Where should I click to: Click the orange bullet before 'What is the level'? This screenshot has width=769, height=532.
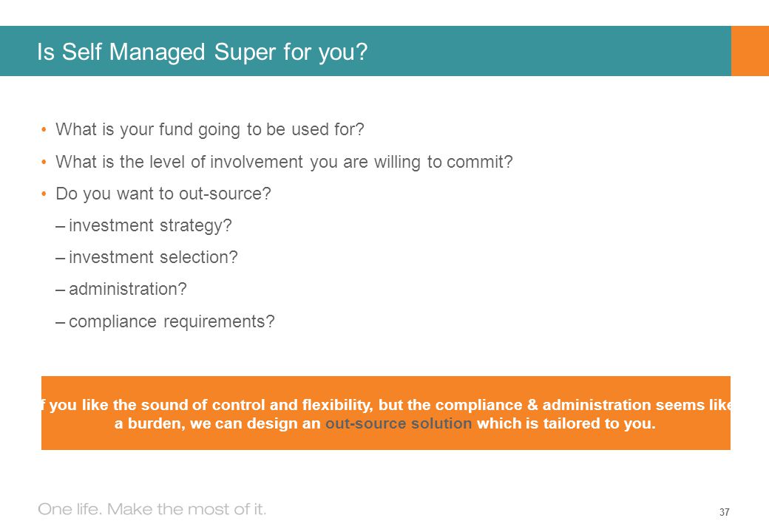click(x=44, y=162)
